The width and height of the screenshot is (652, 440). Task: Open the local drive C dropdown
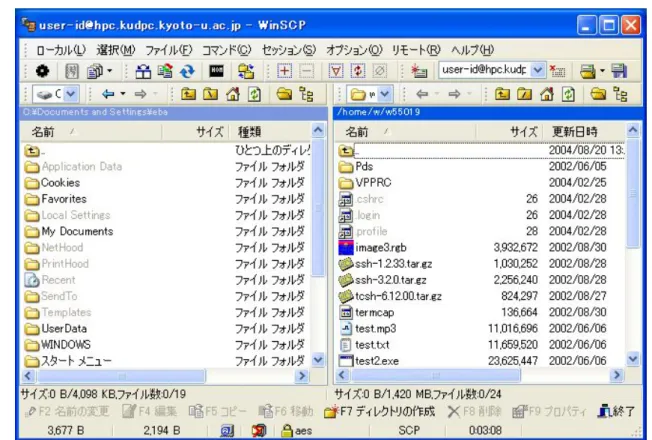[71, 94]
